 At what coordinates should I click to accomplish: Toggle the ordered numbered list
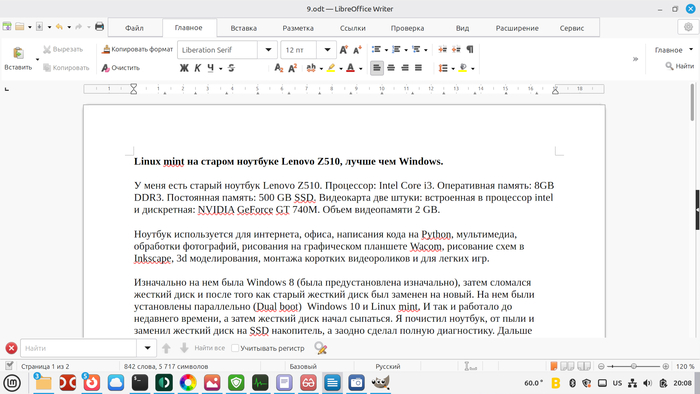pos(396,50)
